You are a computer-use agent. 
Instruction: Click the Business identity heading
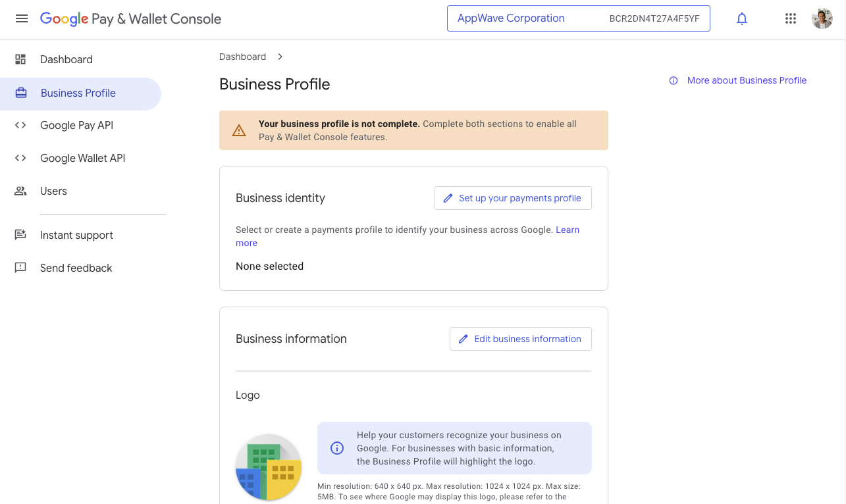280,198
